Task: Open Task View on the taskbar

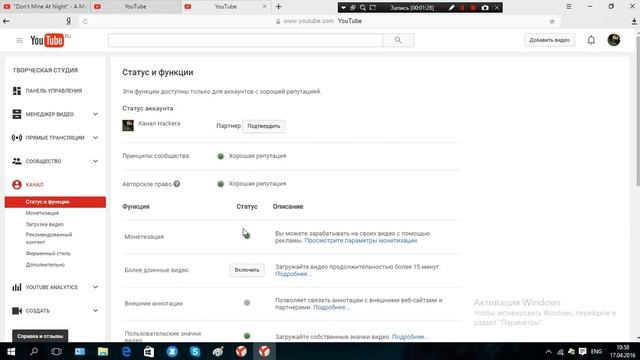Action: 56,351
